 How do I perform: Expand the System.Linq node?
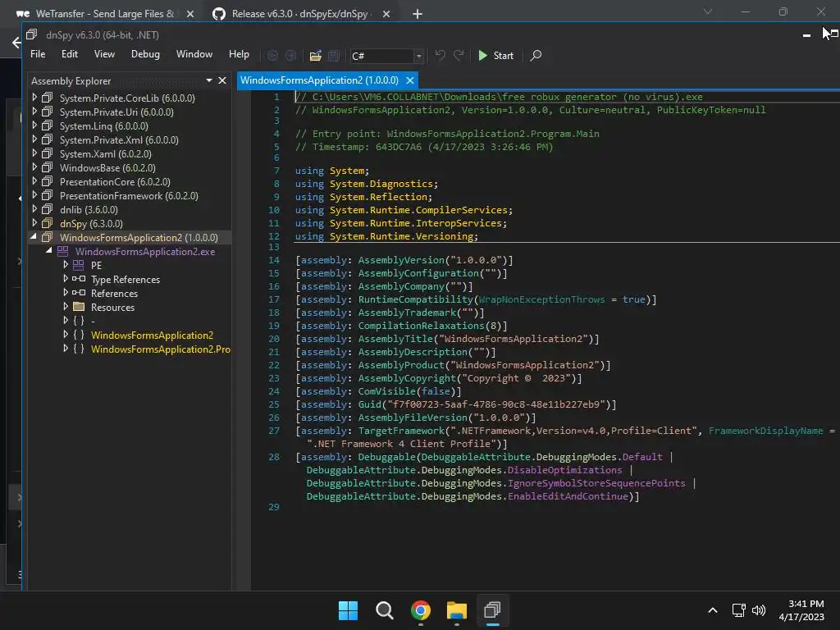(34, 126)
